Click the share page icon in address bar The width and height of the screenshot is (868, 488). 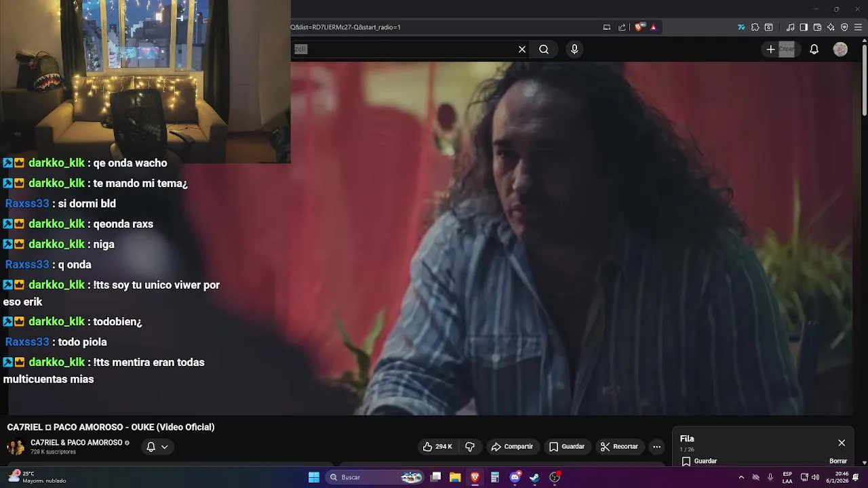click(x=622, y=27)
